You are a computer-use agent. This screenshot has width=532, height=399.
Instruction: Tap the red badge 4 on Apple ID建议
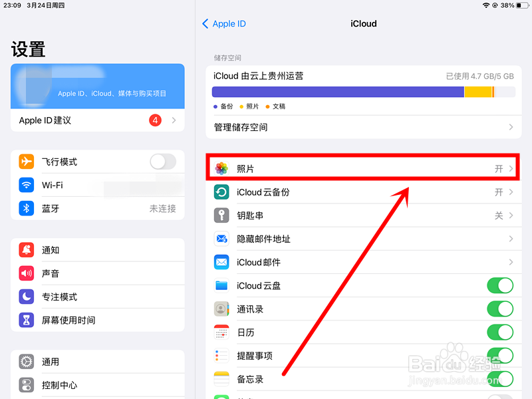tap(155, 120)
